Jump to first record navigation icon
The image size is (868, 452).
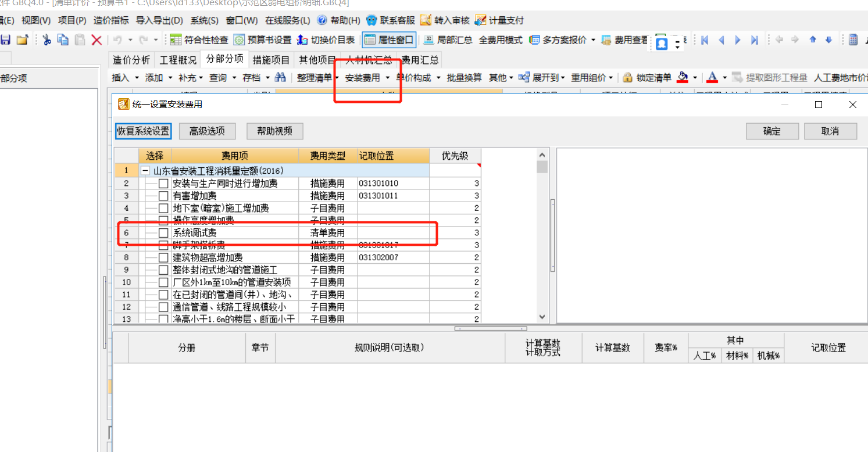pyautogui.click(x=705, y=40)
